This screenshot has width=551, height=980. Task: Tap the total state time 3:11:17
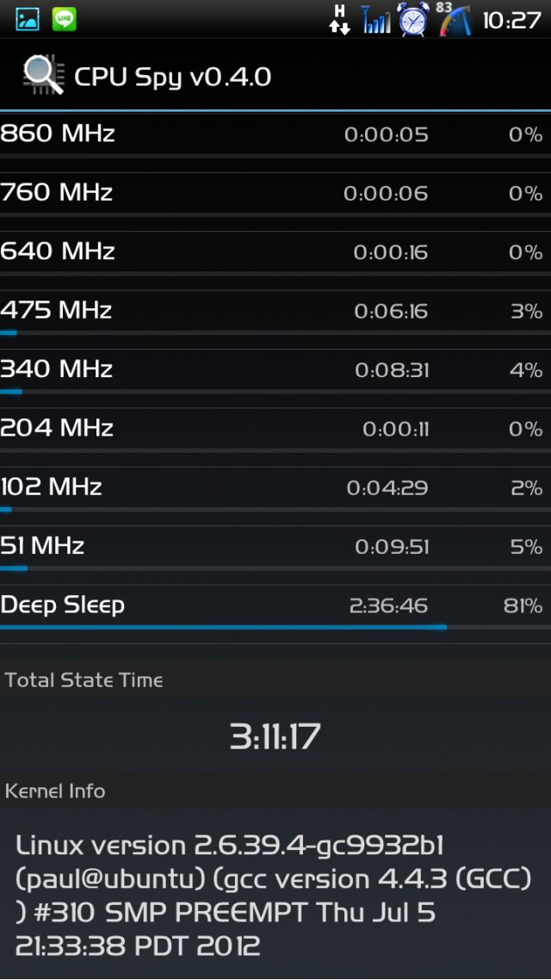tap(275, 736)
